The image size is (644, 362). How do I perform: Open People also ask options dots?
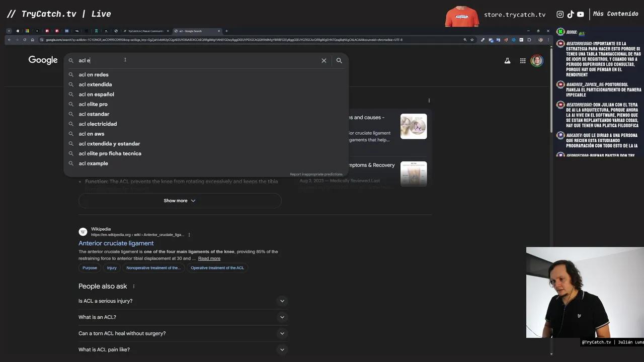pyautogui.click(x=134, y=287)
